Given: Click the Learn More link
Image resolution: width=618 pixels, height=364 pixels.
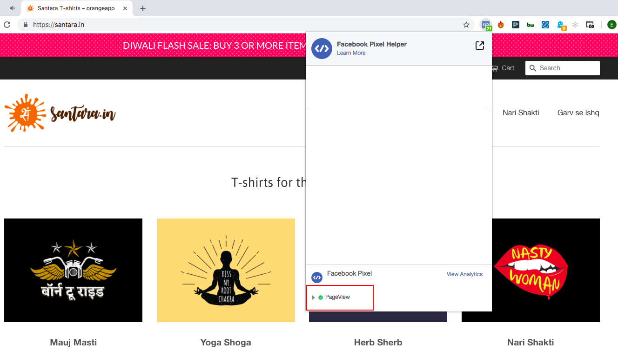Looking at the screenshot, I should coord(351,53).
